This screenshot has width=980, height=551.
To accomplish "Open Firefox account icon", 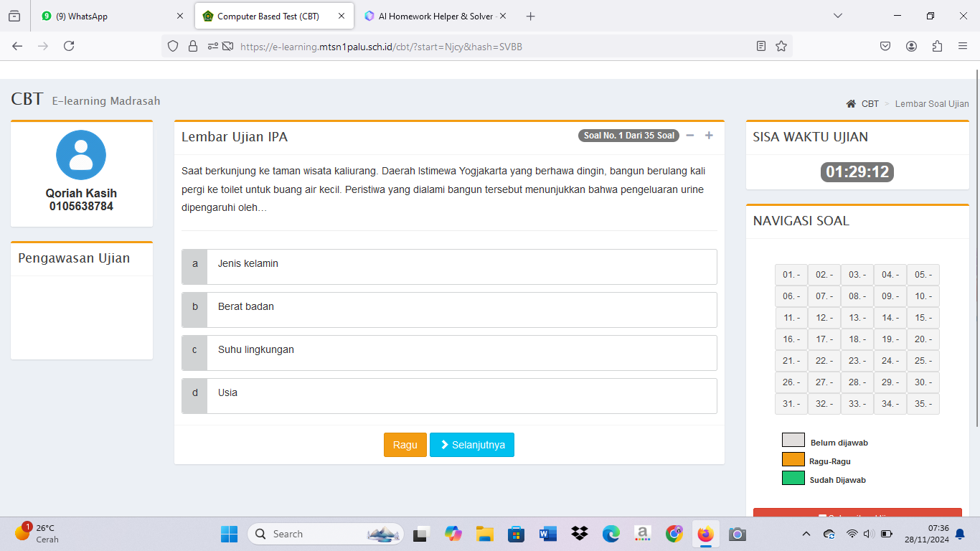I will pos(911,46).
